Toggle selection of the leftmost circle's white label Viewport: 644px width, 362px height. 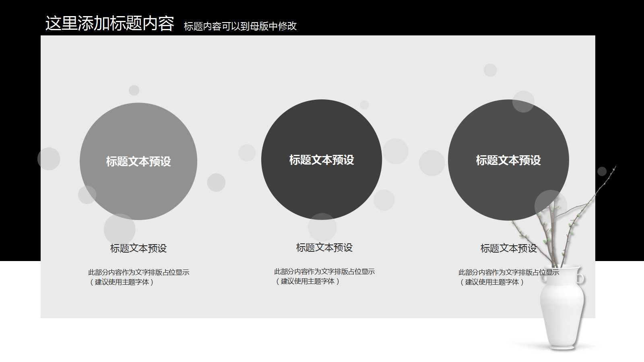click(138, 161)
